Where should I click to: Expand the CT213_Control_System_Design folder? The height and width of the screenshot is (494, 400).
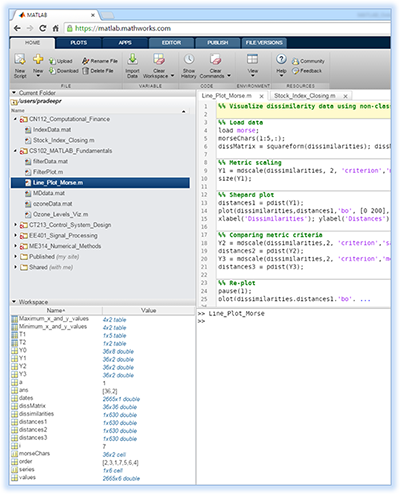tap(15, 225)
